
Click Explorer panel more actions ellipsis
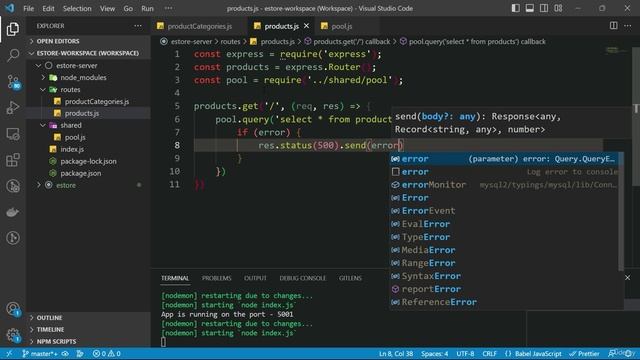138,26
